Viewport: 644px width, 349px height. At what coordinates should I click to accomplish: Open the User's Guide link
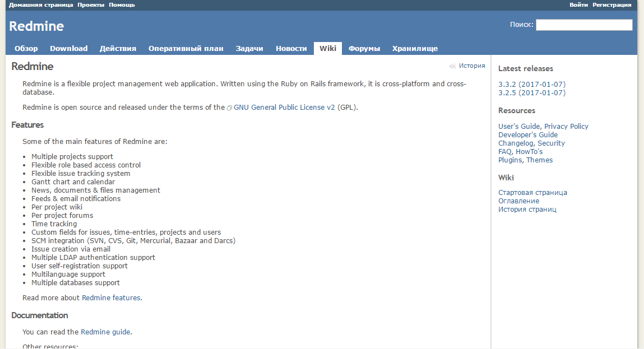click(x=519, y=127)
